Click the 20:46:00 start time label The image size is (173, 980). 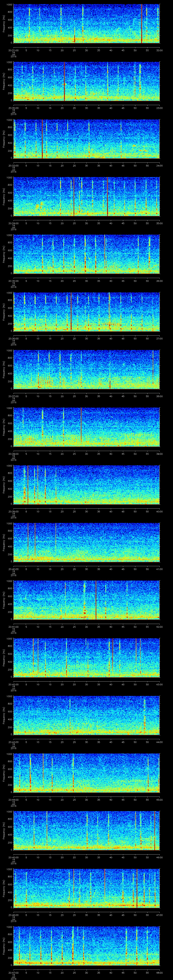click(14, 915)
